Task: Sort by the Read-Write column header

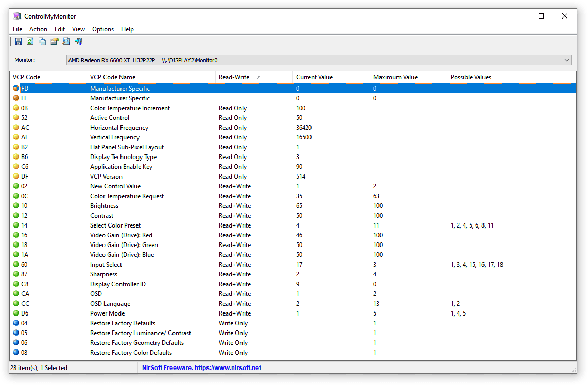Action: click(x=253, y=77)
